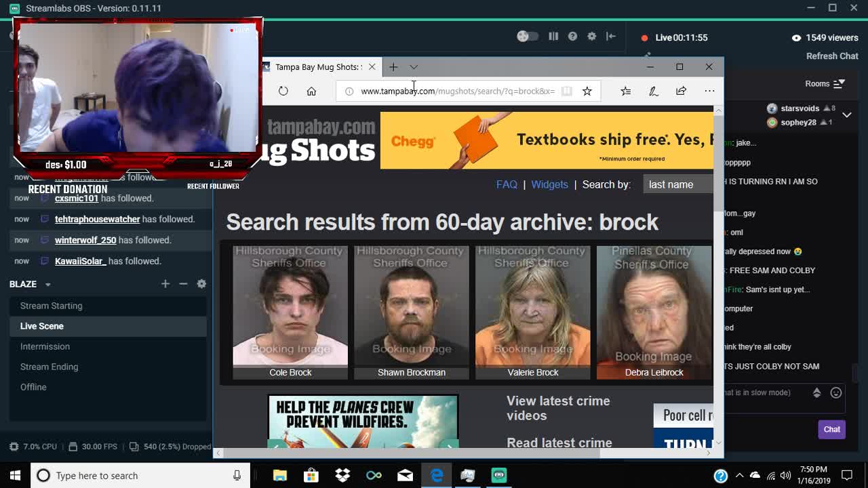
Task: Open scene settings gear icon
Action: point(201,284)
